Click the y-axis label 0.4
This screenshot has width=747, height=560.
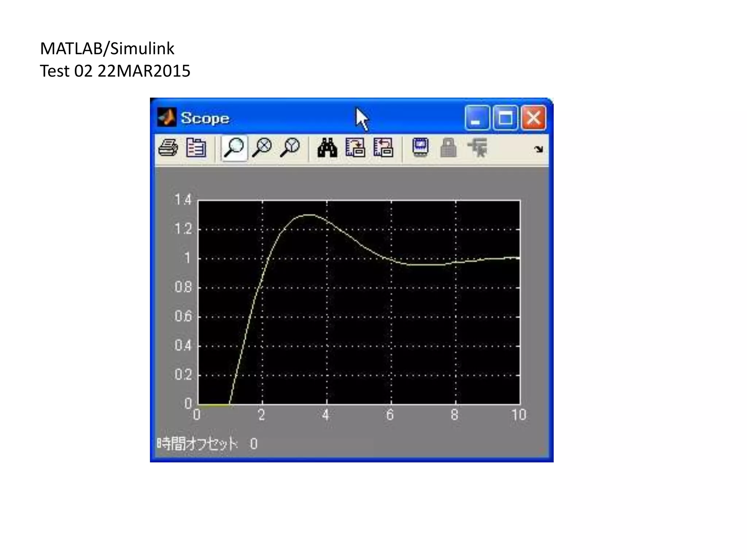pos(183,345)
